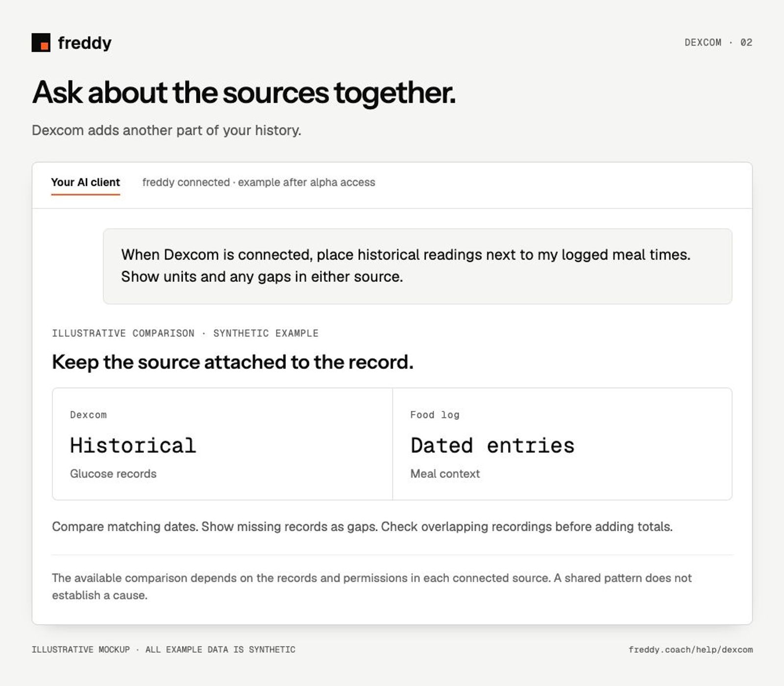Click the freddy wordmark text
The height and width of the screenshot is (686, 784).
(85, 43)
